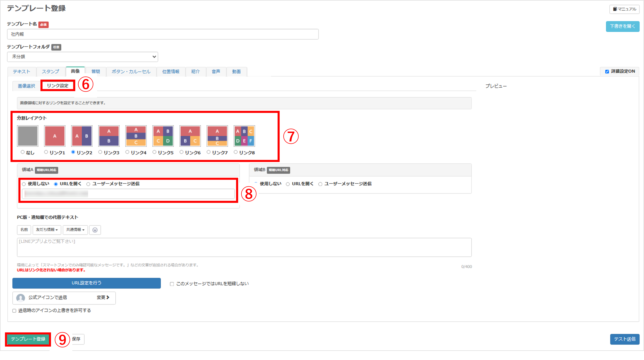The image size is (644, 360).
Task: Select the six-area ABCDEF layout thumbnail
Action: [244, 136]
